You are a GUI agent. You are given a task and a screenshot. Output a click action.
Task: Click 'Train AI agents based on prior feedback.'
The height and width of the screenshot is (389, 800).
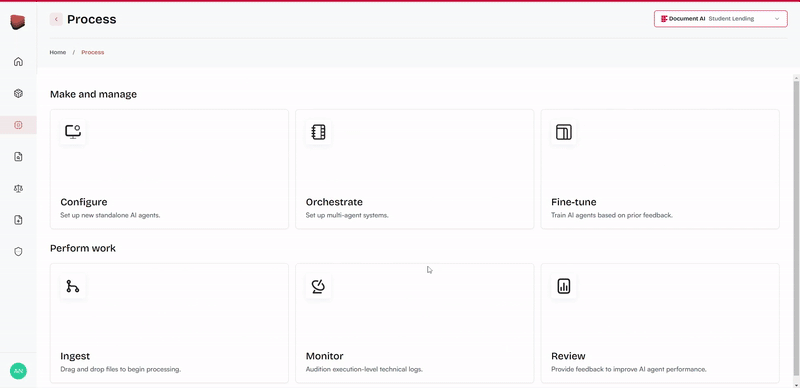pyautogui.click(x=612, y=215)
